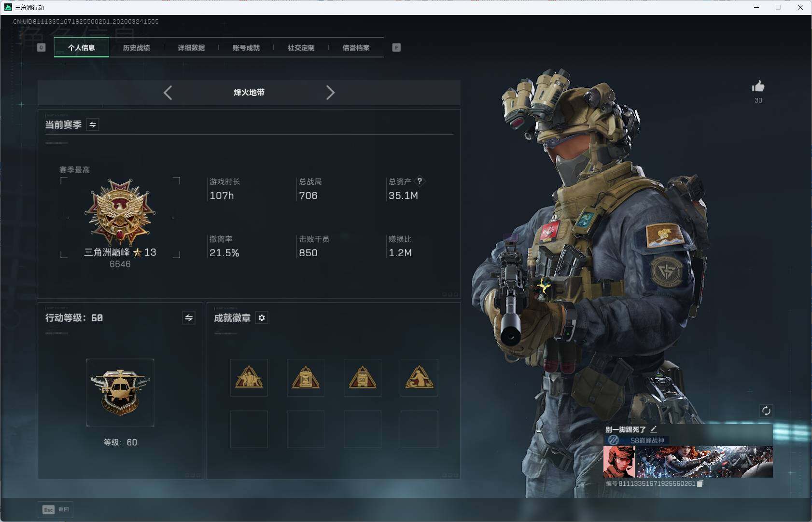Switch to next game mode with right chevron

pos(330,93)
